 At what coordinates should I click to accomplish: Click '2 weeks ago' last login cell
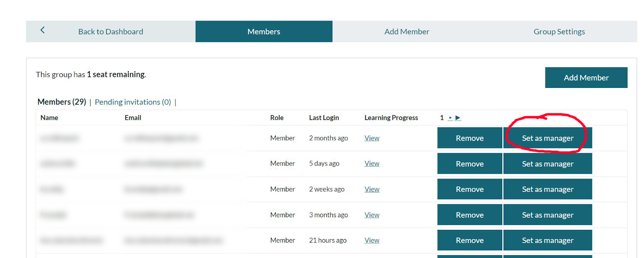tap(327, 189)
